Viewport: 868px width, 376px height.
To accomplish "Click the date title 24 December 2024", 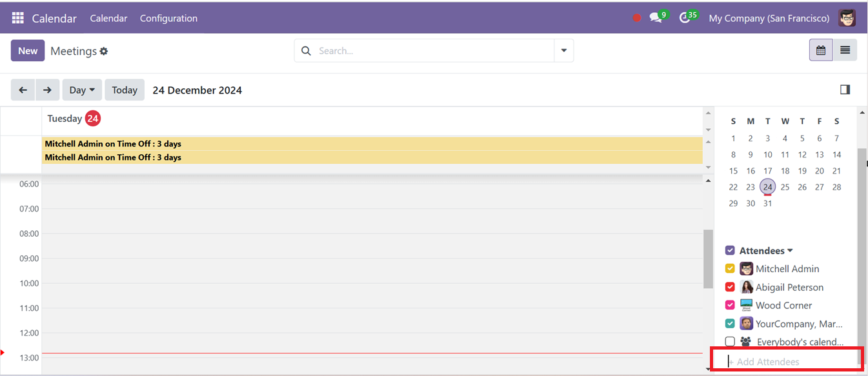I will pos(197,90).
